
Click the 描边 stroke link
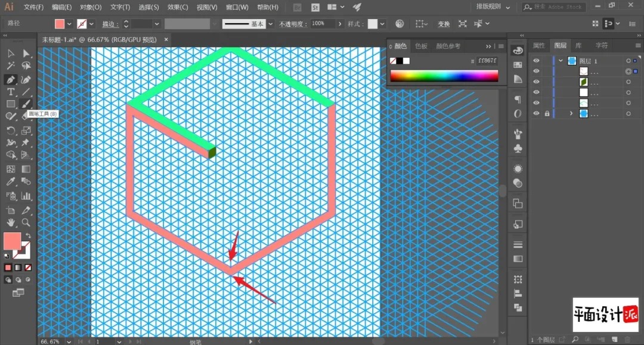click(110, 24)
